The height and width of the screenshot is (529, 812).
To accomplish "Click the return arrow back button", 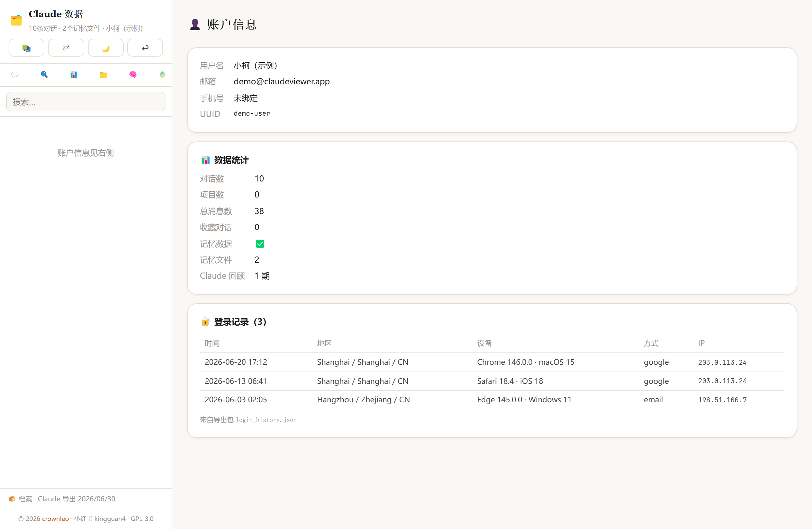I will pyautogui.click(x=145, y=48).
